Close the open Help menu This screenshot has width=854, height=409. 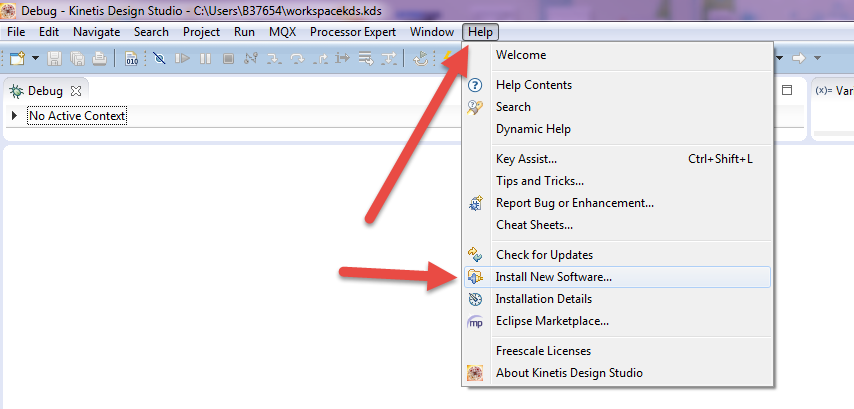(x=480, y=32)
